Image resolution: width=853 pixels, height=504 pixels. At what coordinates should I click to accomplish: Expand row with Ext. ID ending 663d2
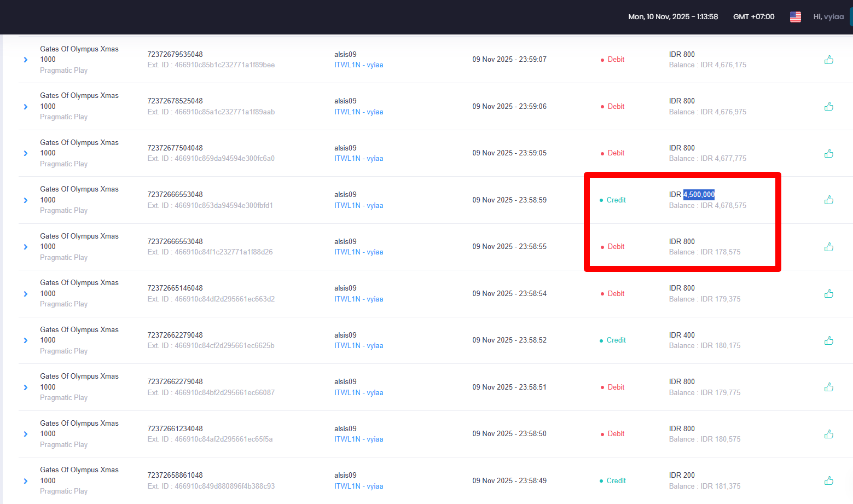pyautogui.click(x=26, y=294)
